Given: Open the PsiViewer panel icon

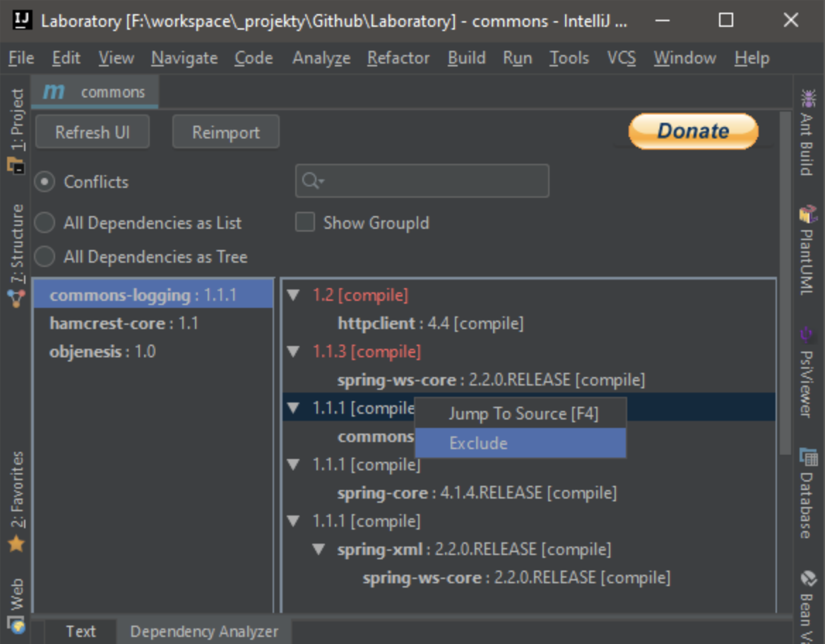Looking at the screenshot, I should tap(807, 335).
